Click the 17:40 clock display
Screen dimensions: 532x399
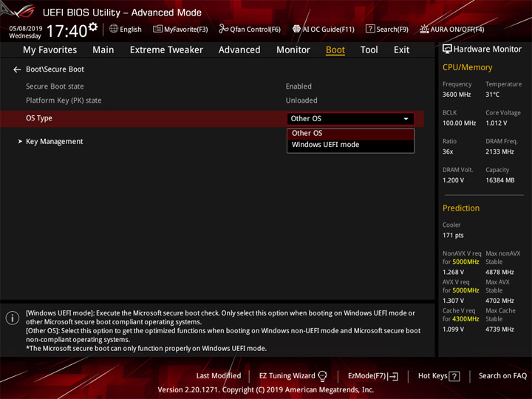66,31
